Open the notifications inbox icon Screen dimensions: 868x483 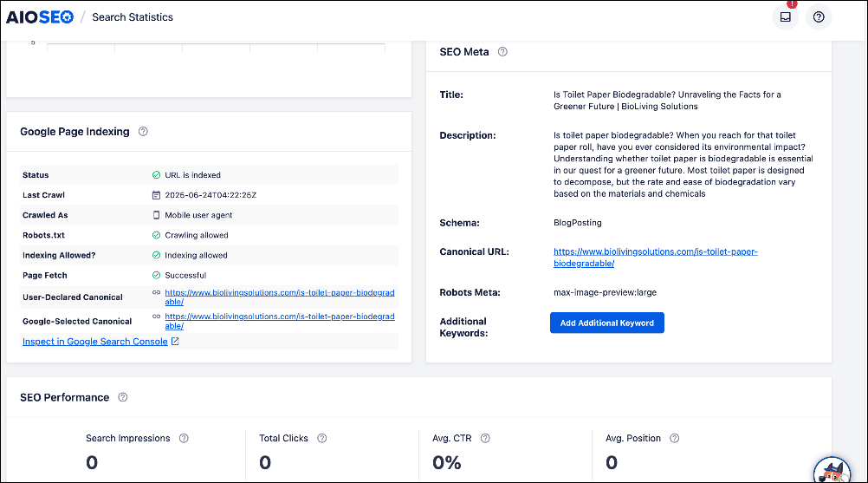point(785,17)
